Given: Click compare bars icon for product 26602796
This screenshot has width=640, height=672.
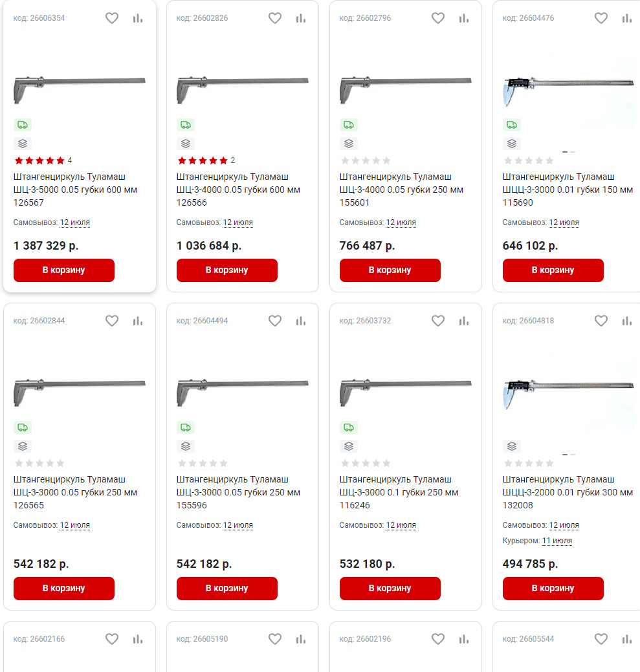Looking at the screenshot, I should pos(464,18).
